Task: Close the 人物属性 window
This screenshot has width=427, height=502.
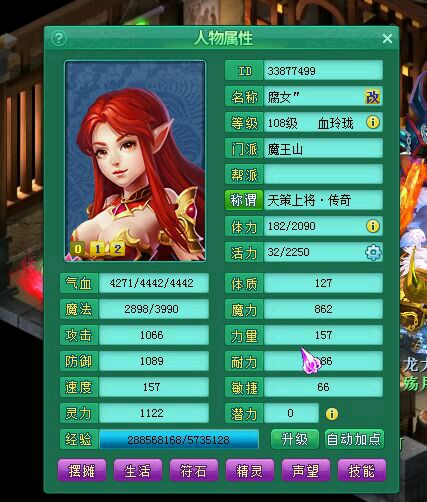Action: pyautogui.click(x=387, y=39)
